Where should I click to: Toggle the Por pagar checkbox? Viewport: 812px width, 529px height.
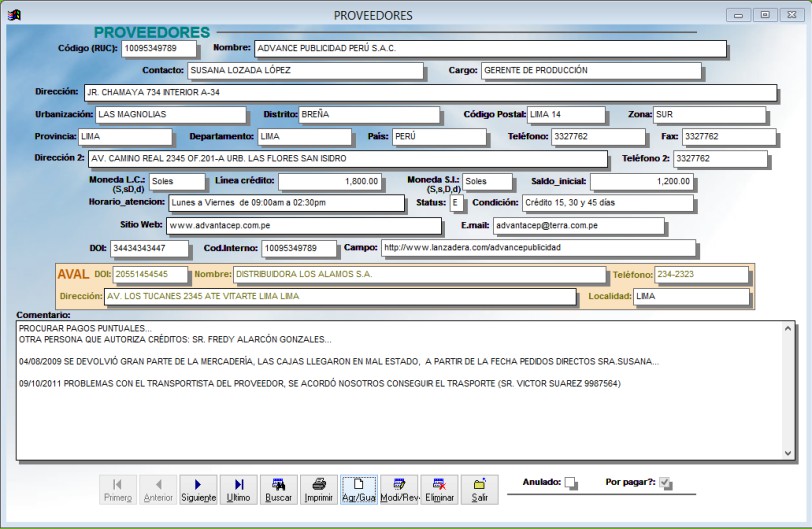(x=665, y=482)
